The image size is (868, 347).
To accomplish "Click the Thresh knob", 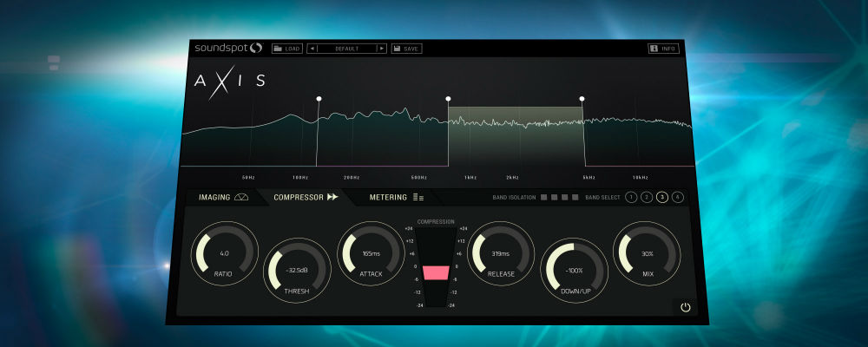I will point(297,271).
